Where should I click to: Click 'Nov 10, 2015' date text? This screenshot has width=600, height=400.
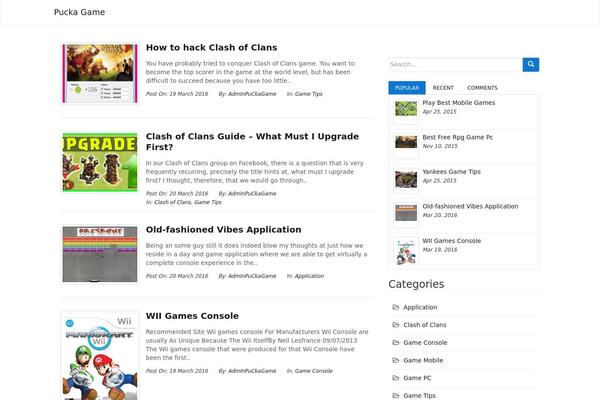[x=440, y=146]
